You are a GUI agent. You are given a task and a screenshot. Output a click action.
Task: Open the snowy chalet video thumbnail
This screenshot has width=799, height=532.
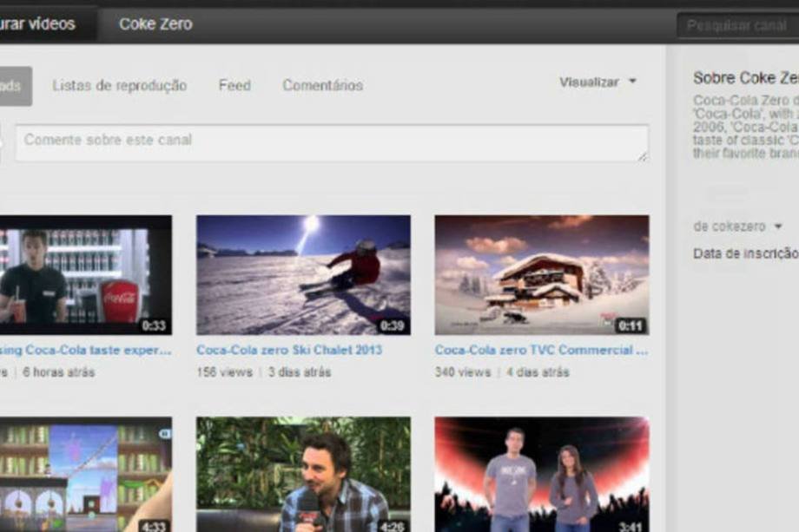(541, 274)
